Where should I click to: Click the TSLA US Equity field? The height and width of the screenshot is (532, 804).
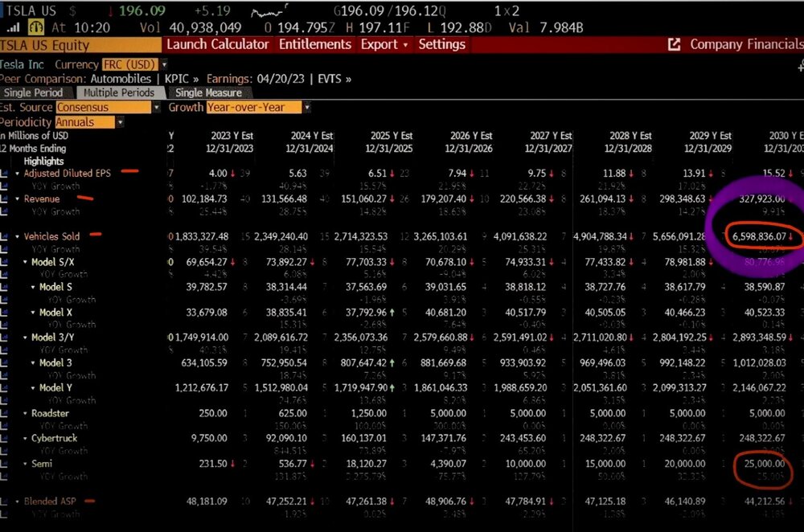80,45
